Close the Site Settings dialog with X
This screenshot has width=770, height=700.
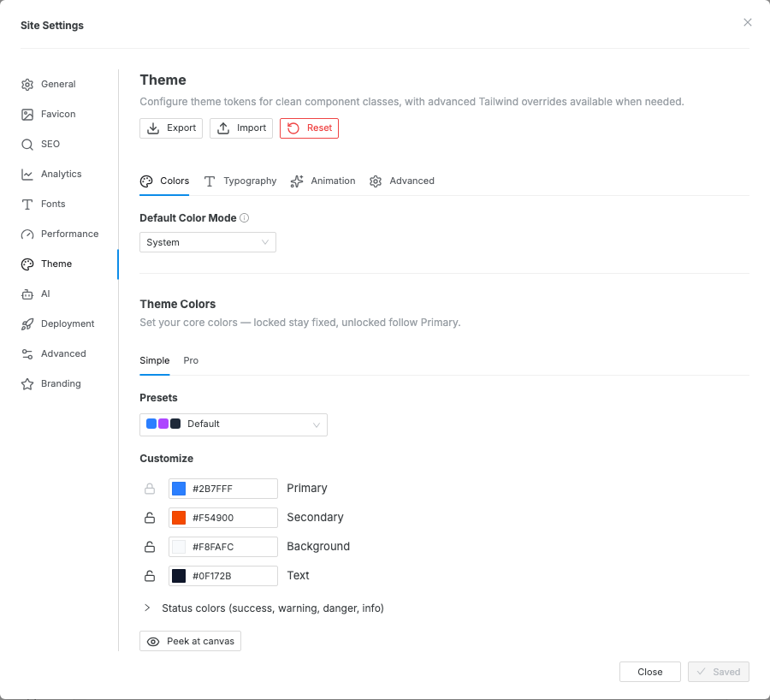pyautogui.click(x=748, y=22)
